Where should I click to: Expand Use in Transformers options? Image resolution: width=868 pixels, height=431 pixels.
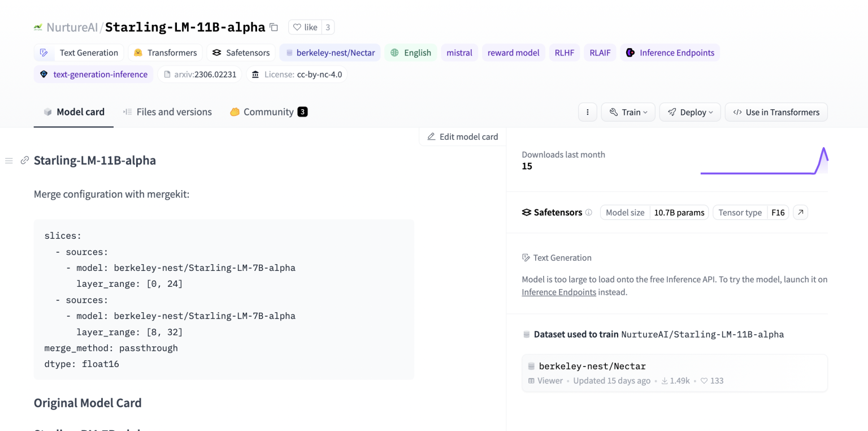(776, 111)
